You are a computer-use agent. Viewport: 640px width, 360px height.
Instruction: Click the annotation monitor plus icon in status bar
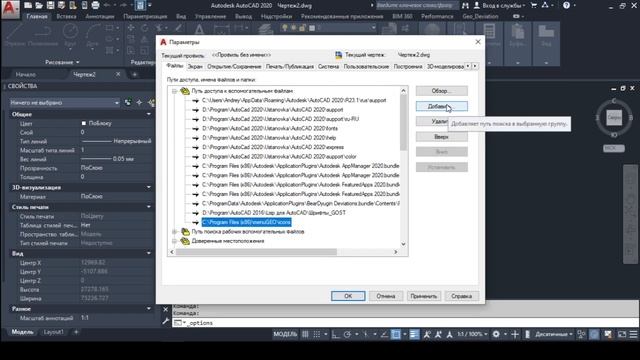click(515, 334)
